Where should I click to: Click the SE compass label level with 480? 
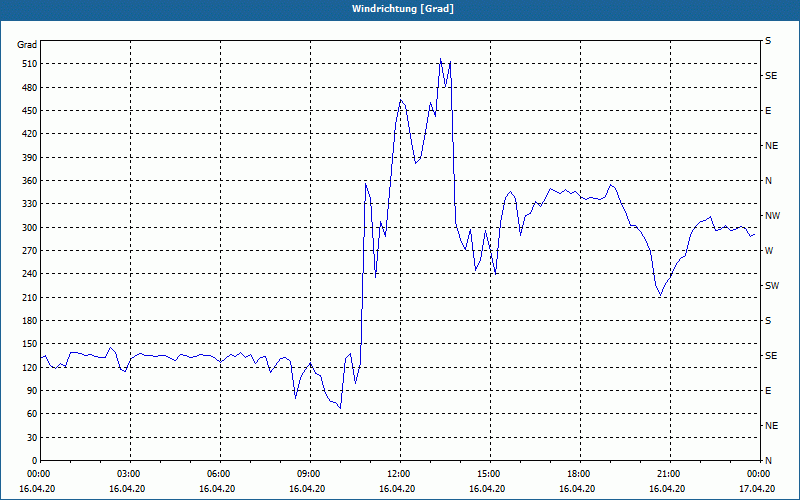771,76
